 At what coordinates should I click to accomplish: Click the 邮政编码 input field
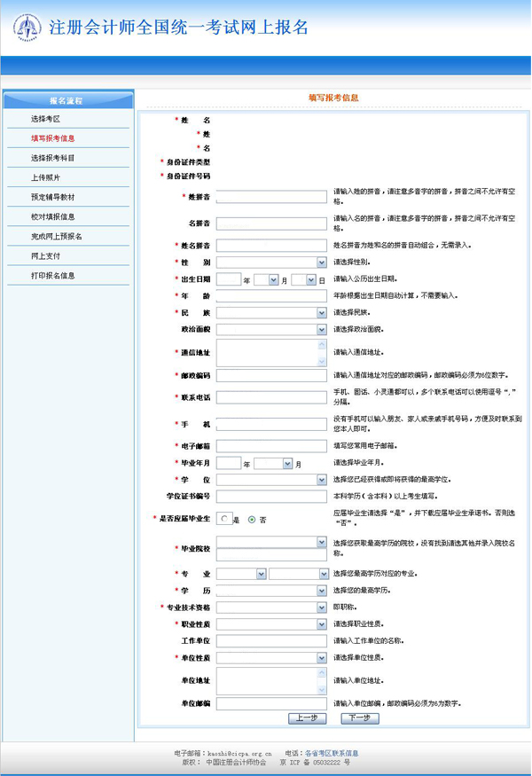pos(271,376)
